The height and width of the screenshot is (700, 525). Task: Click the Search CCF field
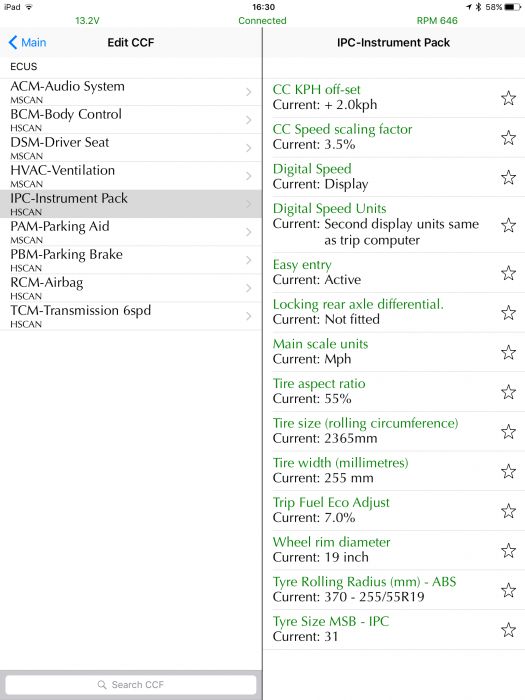(x=131, y=684)
